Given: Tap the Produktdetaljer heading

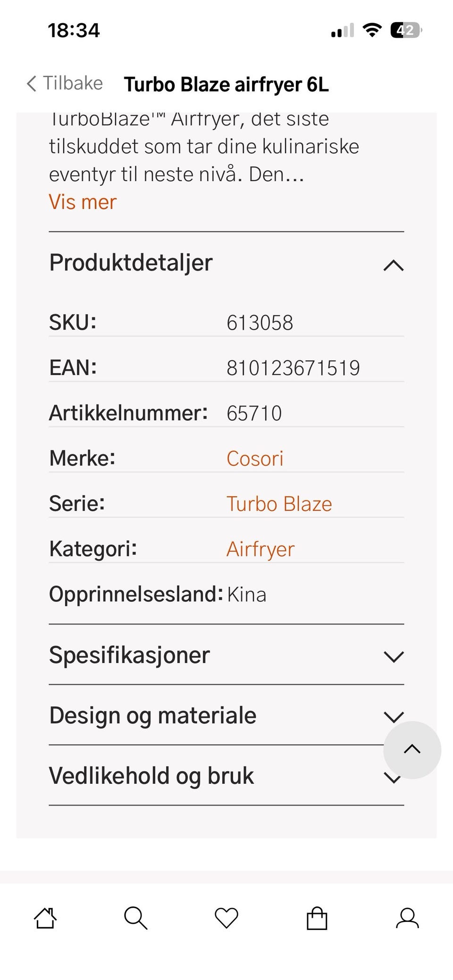Looking at the screenshot, I should (x=131, y=263).
